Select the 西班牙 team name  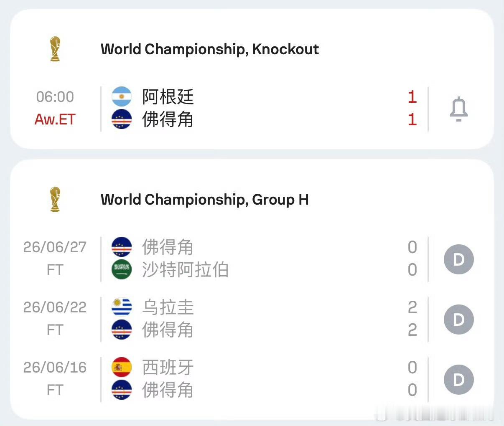(168, 368)
